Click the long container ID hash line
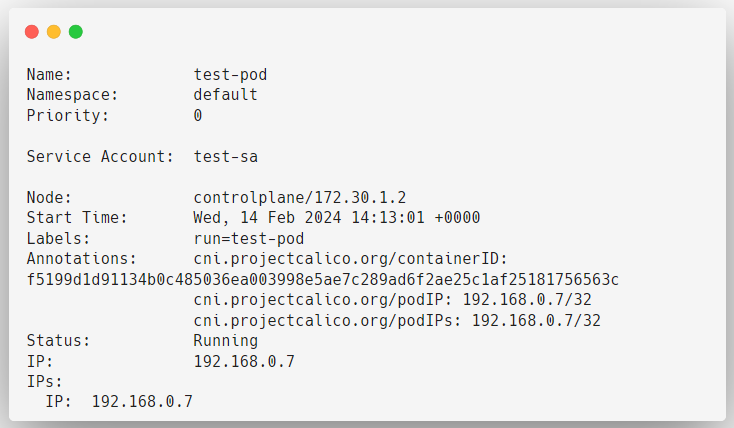 pos(323,280)
